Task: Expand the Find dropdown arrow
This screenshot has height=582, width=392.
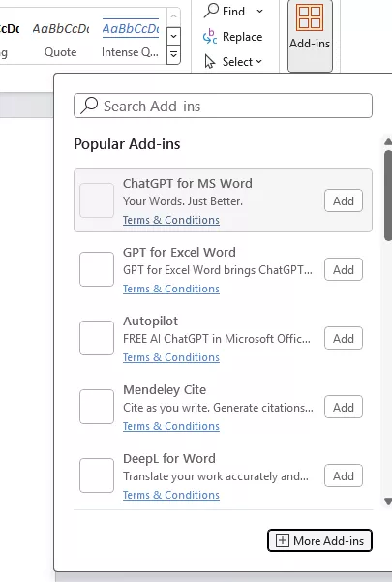Action: tap(260, 11)
